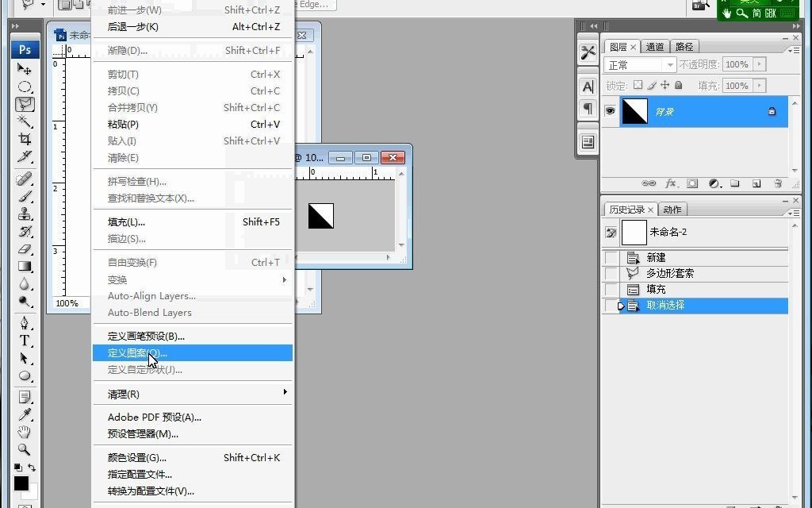The image size is (812, 508).
Task: Select the Brush tool
Action: point(25,197)
